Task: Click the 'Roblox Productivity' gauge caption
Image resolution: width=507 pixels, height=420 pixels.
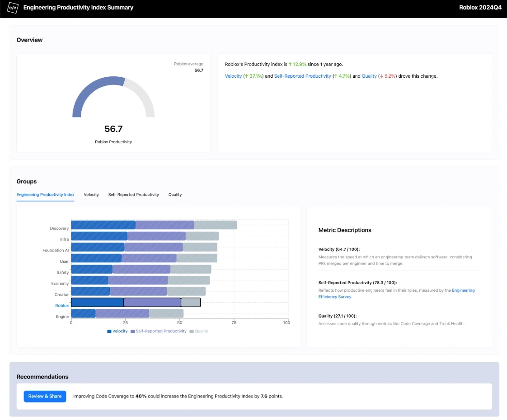Action: coord(113,142)
